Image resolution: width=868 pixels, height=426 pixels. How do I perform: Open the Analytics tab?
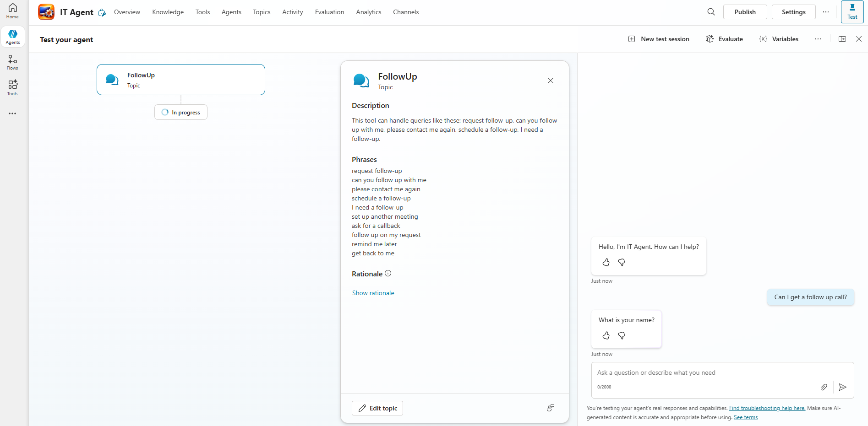368,12
